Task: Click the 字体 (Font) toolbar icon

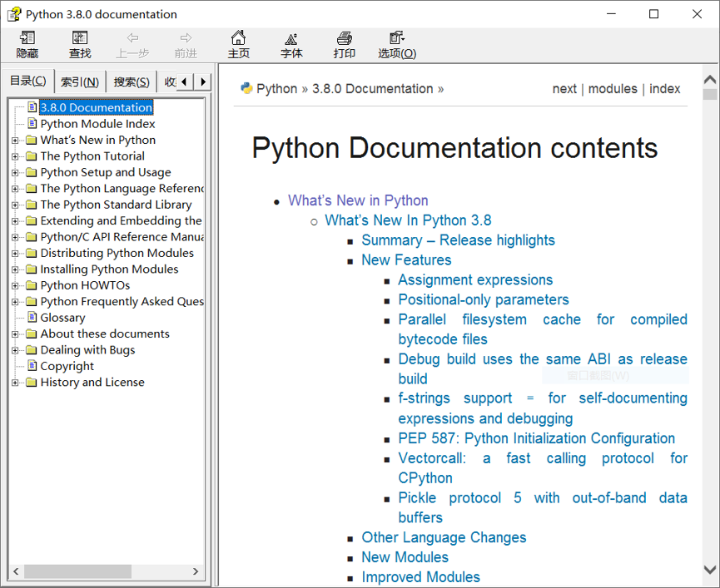Action: point(291,44)
